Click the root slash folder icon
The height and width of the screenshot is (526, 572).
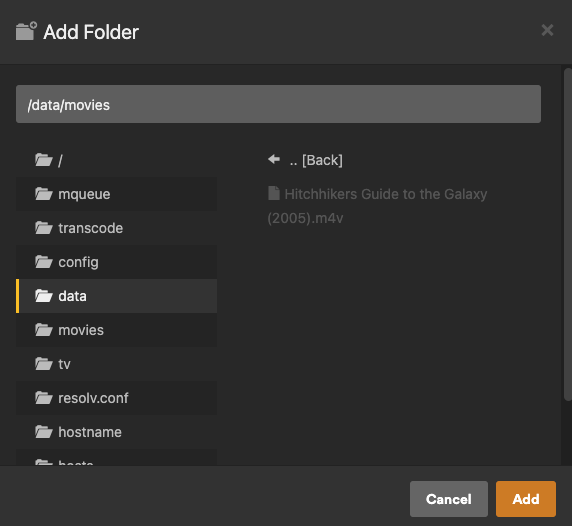click(44, 160)
